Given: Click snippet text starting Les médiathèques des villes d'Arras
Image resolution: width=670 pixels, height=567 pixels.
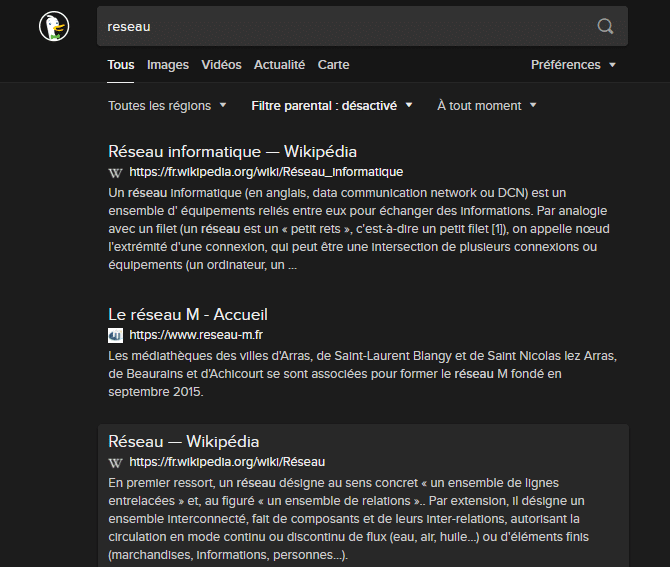Looking at the screenshot, I should pyautogui.click(x=362, y=374).
